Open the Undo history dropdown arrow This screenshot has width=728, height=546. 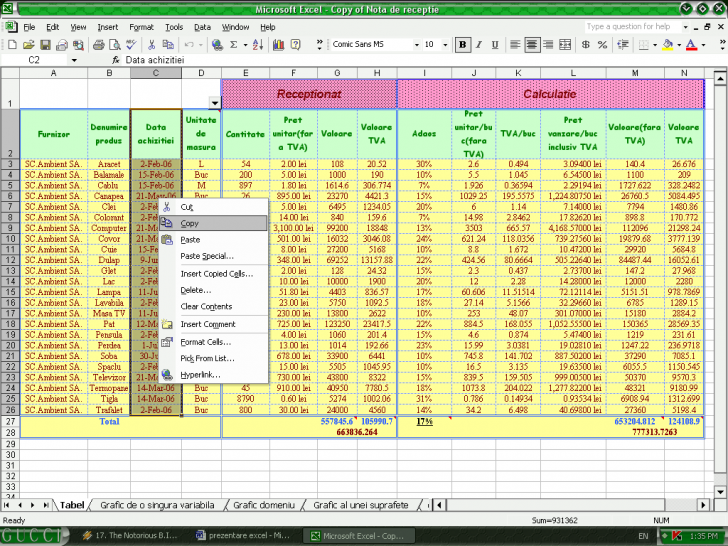coord(201,45)
